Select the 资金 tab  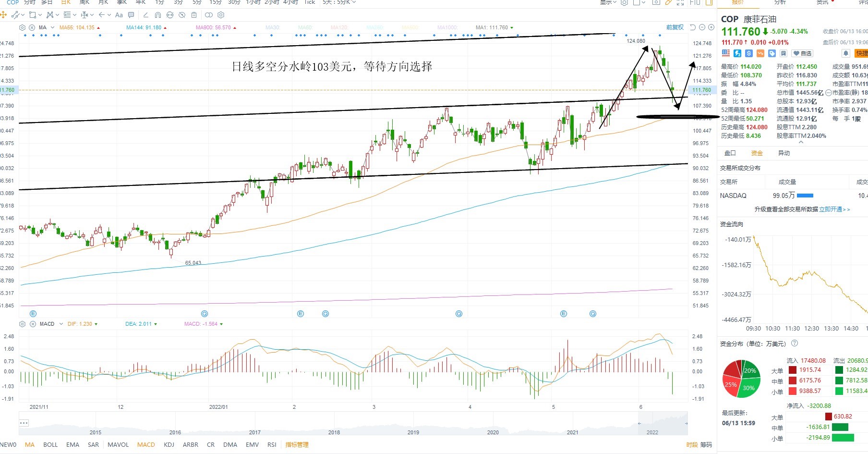(x=757, y=153)
